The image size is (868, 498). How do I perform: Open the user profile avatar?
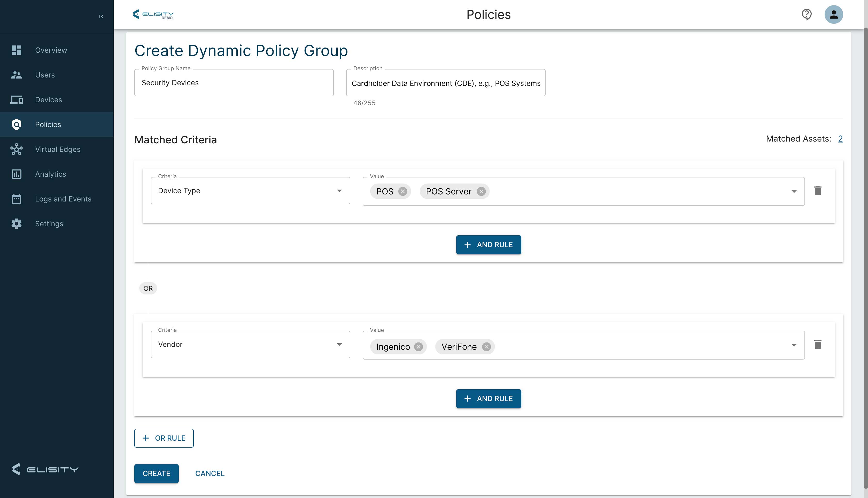point(834,14)
